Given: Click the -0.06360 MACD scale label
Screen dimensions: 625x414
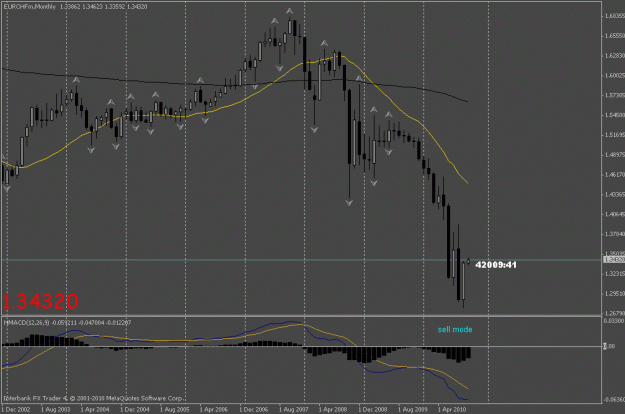Looking at the screenshot, I should pos(614,399).
